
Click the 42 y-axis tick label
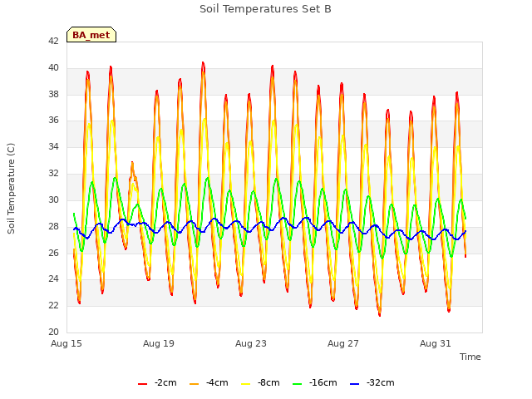(53, 41)
